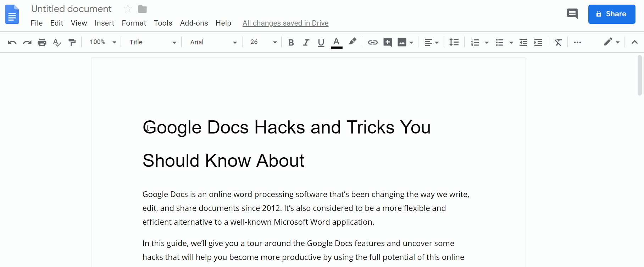Run spelling and grammar check icon
Image resolution: width=644 pixels, height=267 pixels.
[x=57, y=43]
